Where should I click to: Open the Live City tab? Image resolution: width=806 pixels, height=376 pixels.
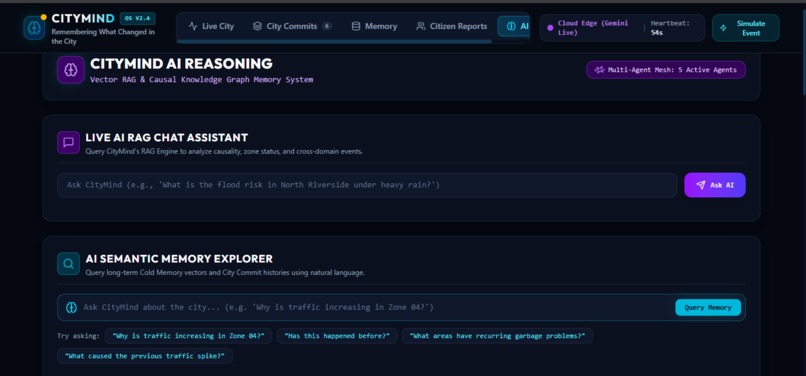point(211,26)
